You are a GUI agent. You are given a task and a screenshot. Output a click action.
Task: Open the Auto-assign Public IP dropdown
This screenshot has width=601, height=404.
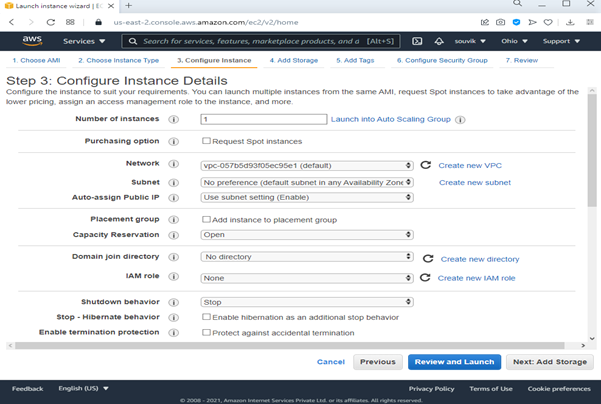[x=307, y=197]
